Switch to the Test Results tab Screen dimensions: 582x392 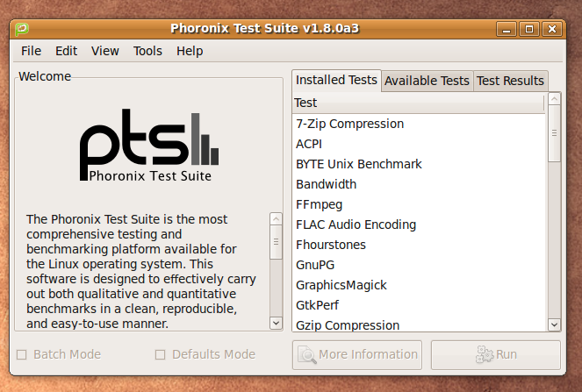coord(510,81)
